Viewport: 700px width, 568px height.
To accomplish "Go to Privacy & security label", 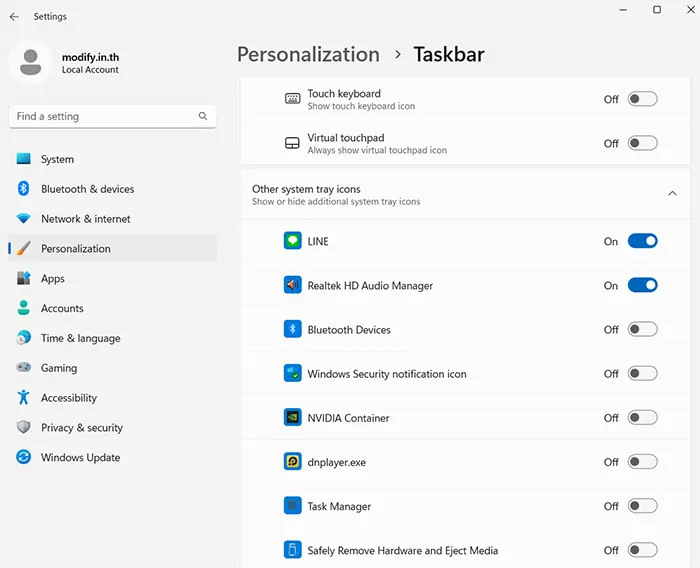I will click(x=82, y=428).
